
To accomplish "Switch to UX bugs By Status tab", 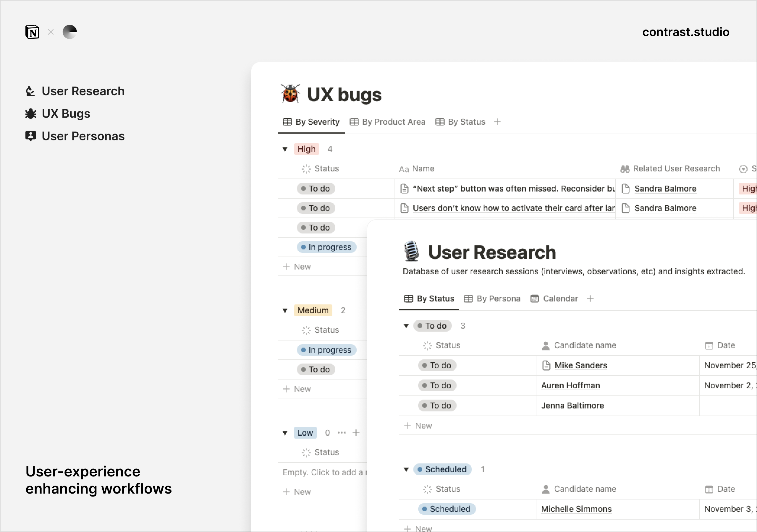I will [460, 122].
